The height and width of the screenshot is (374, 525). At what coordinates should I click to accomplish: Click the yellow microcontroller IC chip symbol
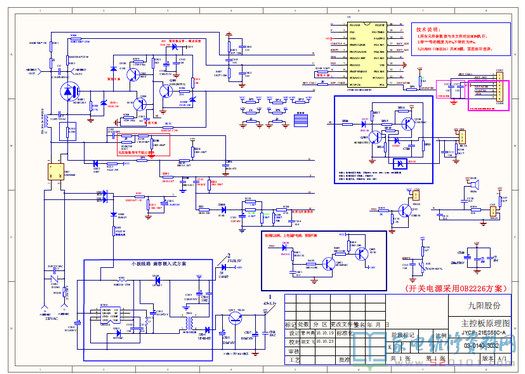(367, 55)
